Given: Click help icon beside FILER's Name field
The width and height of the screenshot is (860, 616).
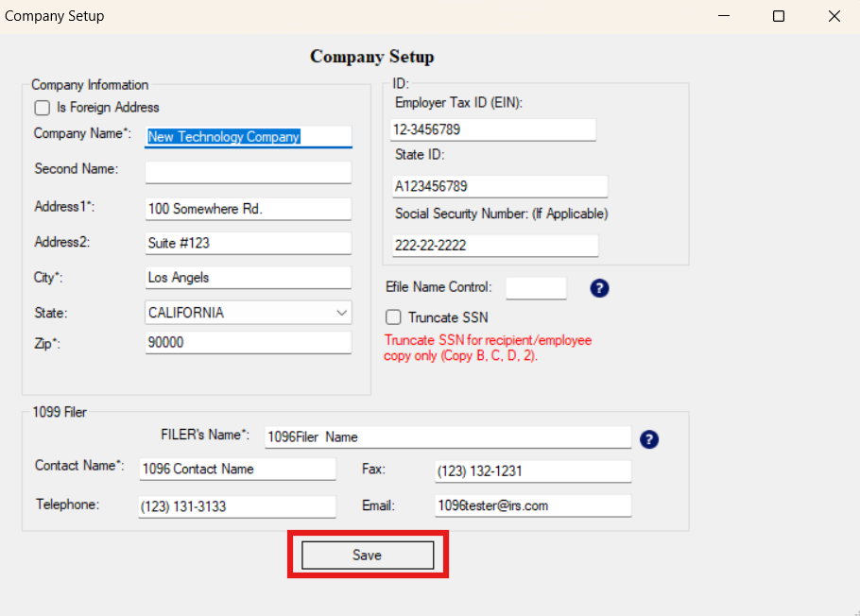Looking at the screenshot, I should click(648, 439).
